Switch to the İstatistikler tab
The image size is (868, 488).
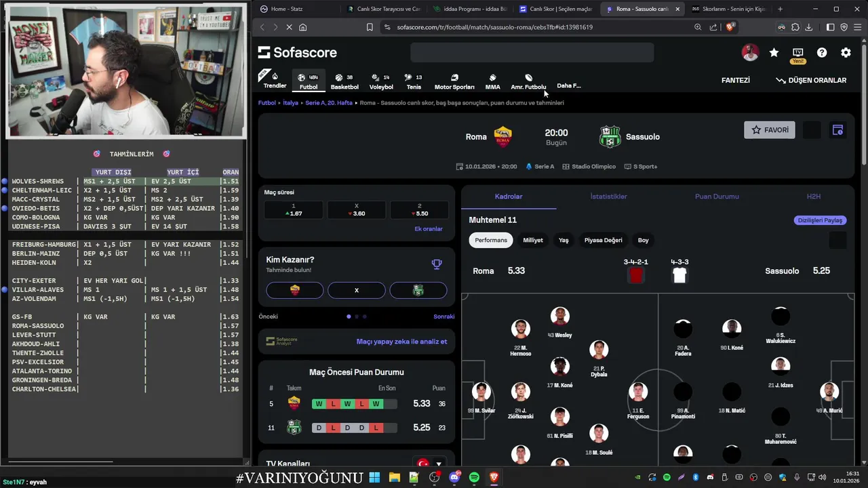click(608, 197)
